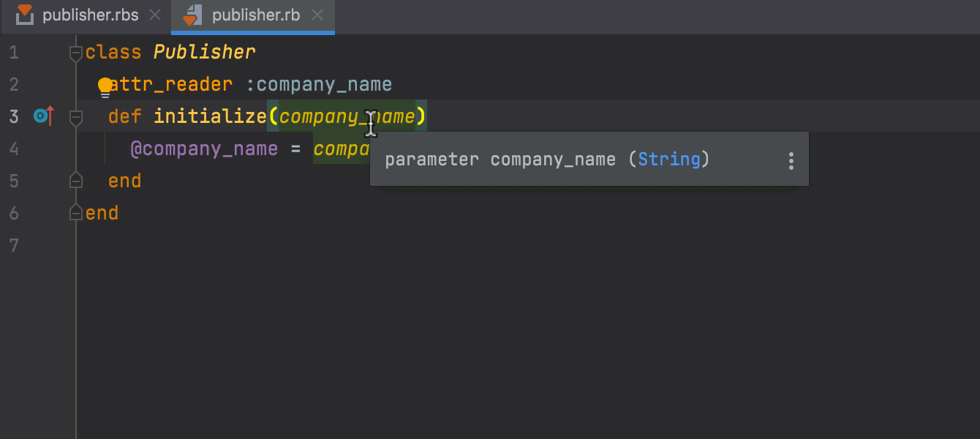
Task: Collapse the Publisher class fold marker
Action: (75, 53)
